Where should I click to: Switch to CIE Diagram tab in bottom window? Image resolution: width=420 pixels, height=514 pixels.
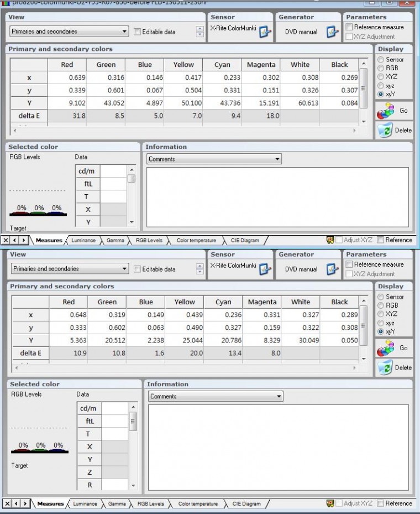point(246,503)
